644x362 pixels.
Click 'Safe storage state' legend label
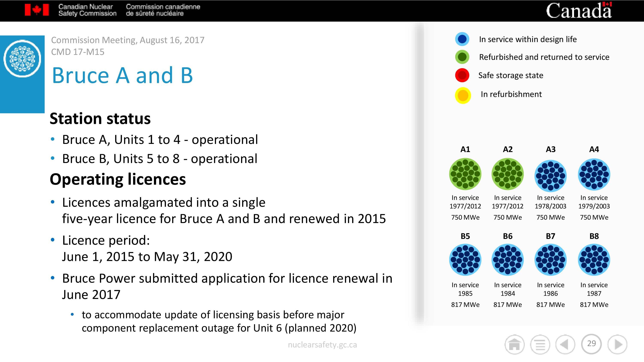click(x=511, y=75)
